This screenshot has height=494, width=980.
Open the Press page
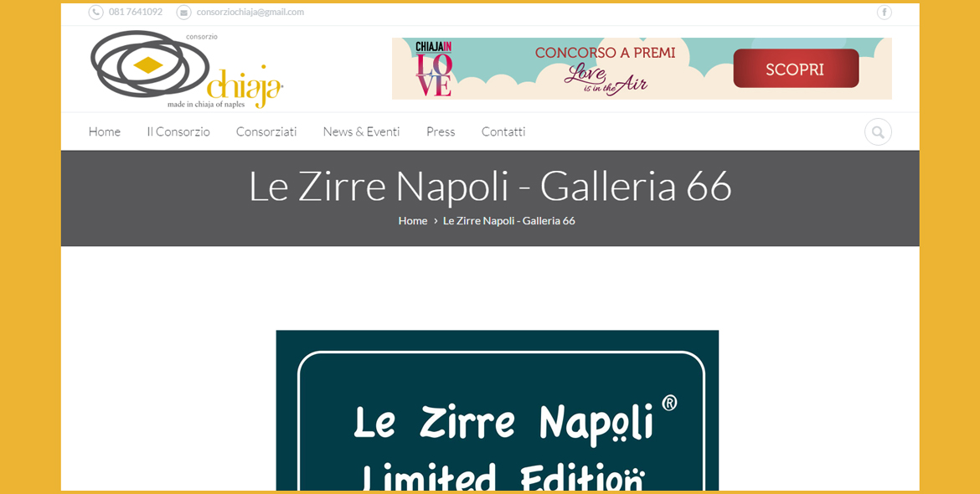pyautogui.click(x=441, y=131)
